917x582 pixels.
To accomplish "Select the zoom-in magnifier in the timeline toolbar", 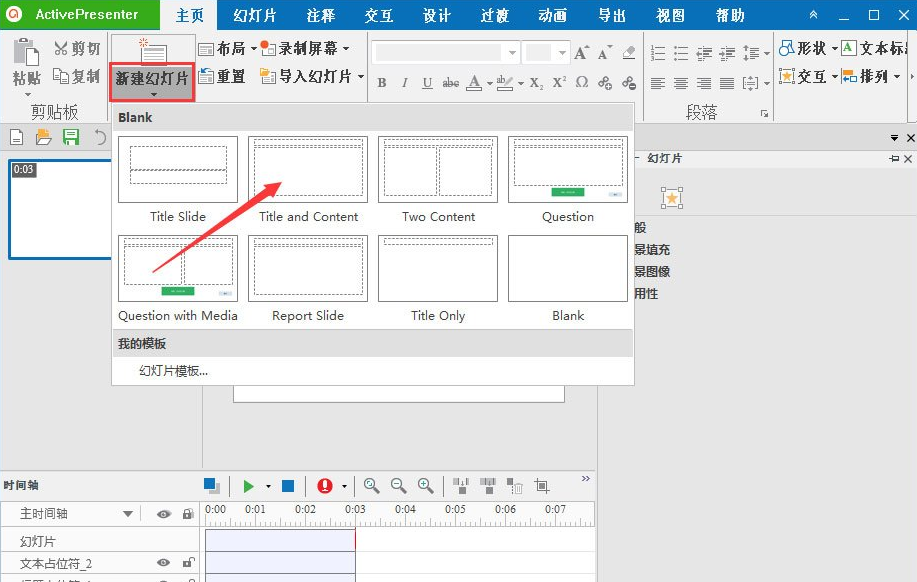I will (425, 486).
